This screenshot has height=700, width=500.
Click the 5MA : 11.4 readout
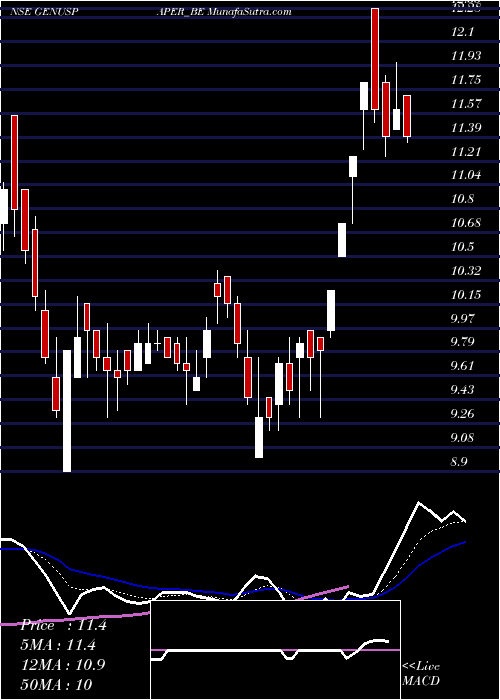[58, 645]
